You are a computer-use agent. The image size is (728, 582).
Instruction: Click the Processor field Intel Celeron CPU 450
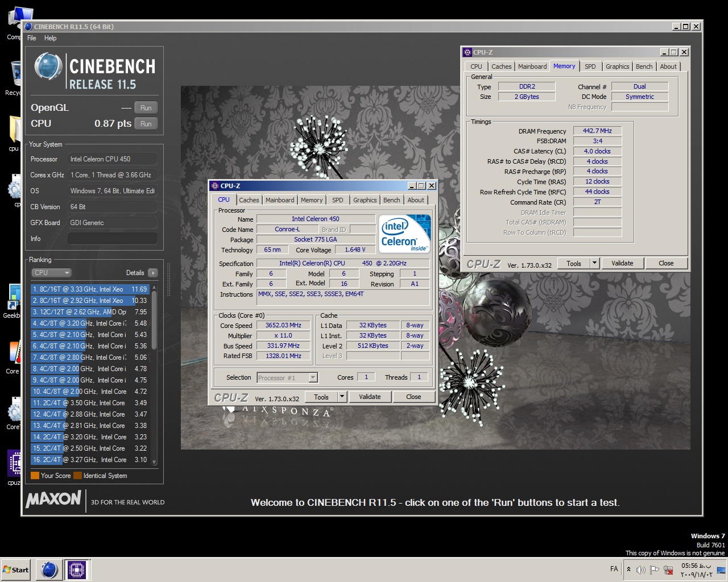[112, 159]
